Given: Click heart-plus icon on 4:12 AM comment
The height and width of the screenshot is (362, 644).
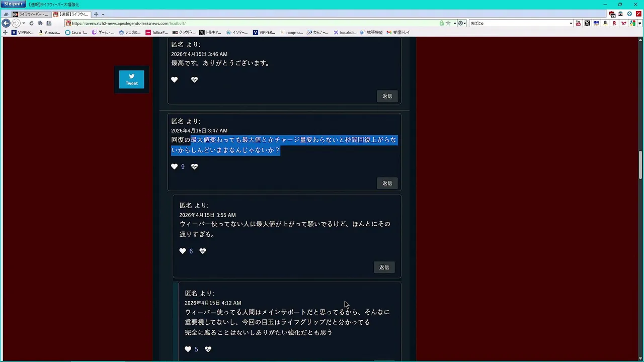Looking at the screenshot, I should [208, 349].
